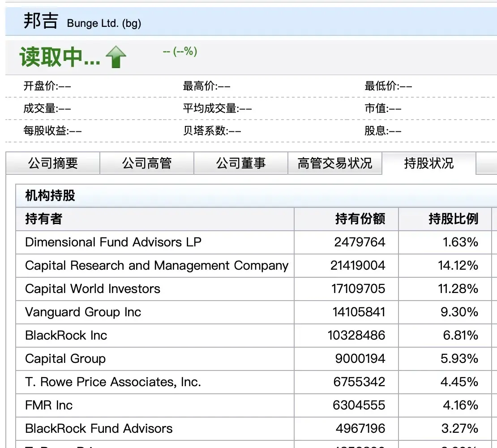
Task: Switch to the 公司高管 tab
Action: [x=147, y=164]
